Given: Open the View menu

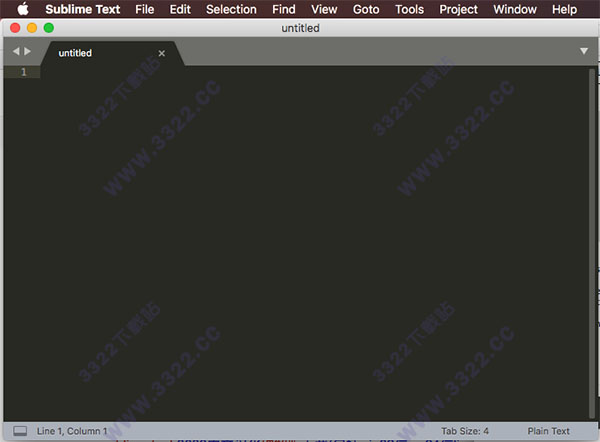Looking at the screenshot, I should pyautogui.click(x=324, y=9).
